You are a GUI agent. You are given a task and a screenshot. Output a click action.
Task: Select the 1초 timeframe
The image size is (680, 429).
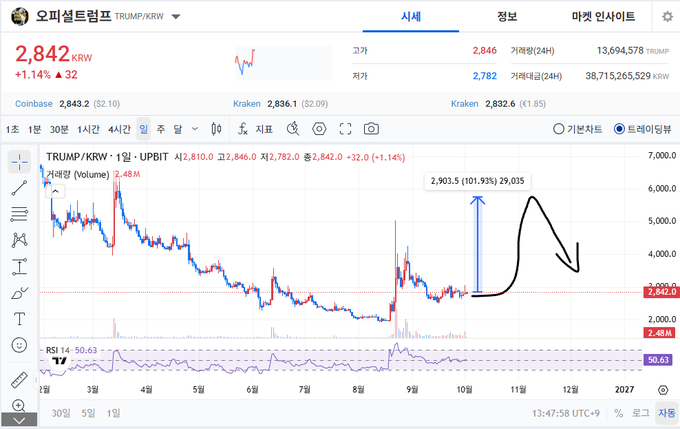click(x=12, y=129)
